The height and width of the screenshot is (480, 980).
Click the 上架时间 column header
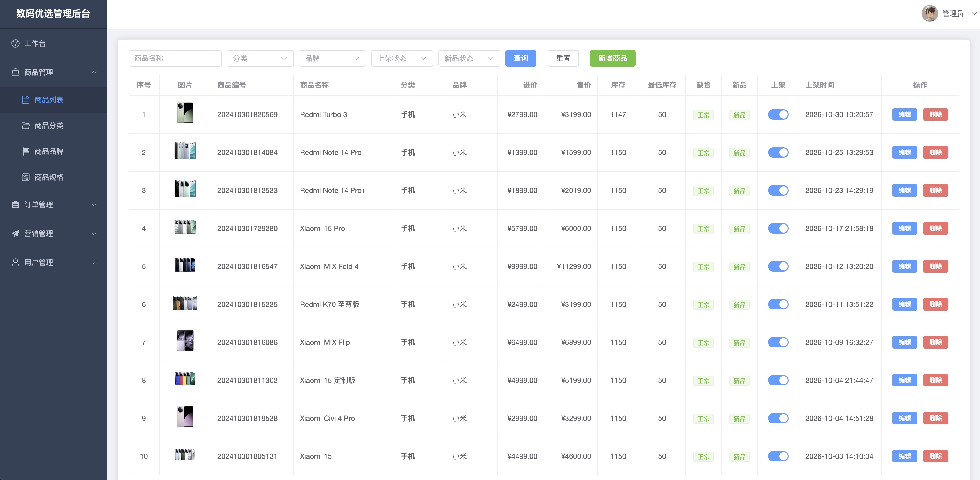(x=819, y=85)
